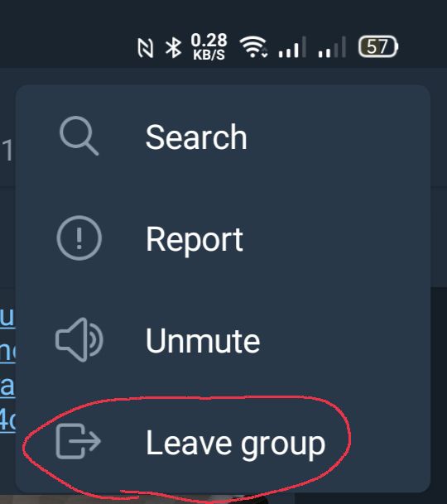Choose Report from the popup menu
This screenshot has width=447, height=504.
(223, 238)
